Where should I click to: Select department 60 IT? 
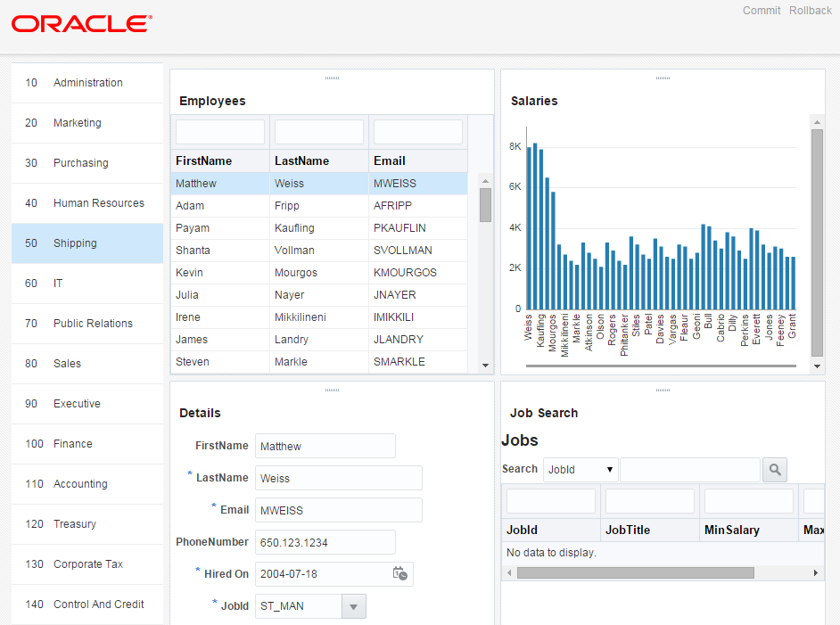[x=87, y=284]
